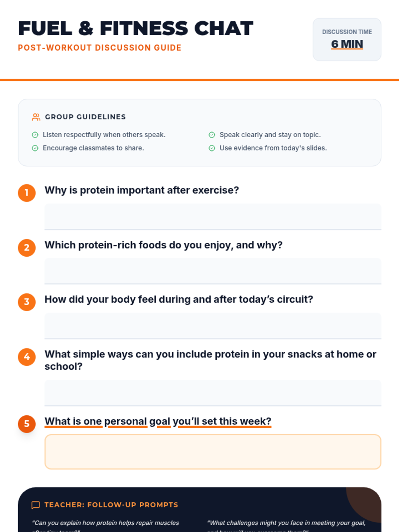Click the group guidelines people icon

(36, 117)
